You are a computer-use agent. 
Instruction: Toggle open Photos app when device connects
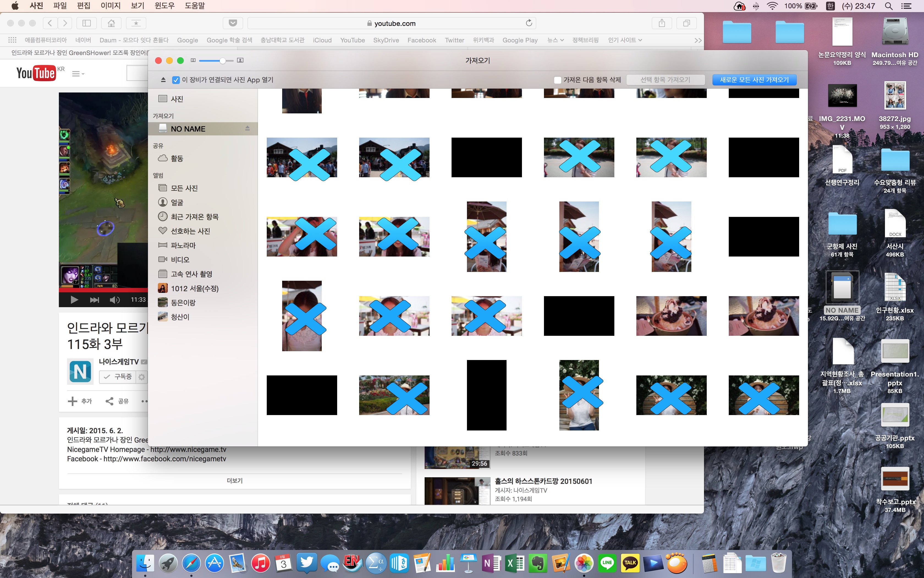pos(176,80)
